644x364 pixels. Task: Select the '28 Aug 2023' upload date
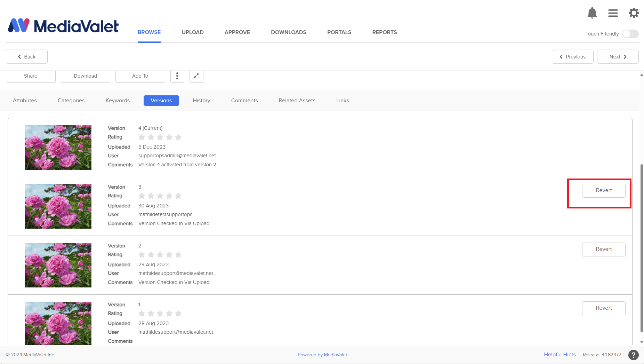[153, 324]
